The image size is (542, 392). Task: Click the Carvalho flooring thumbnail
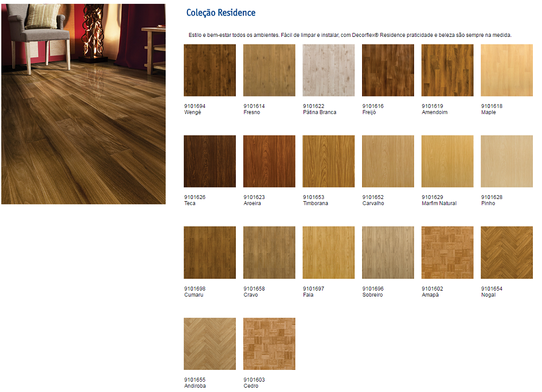pos(388,162)
